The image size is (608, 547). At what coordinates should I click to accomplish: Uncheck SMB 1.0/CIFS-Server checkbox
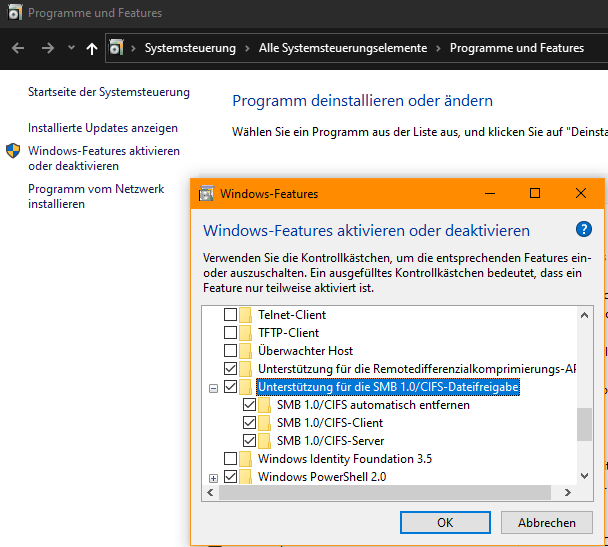coord(249,440)
